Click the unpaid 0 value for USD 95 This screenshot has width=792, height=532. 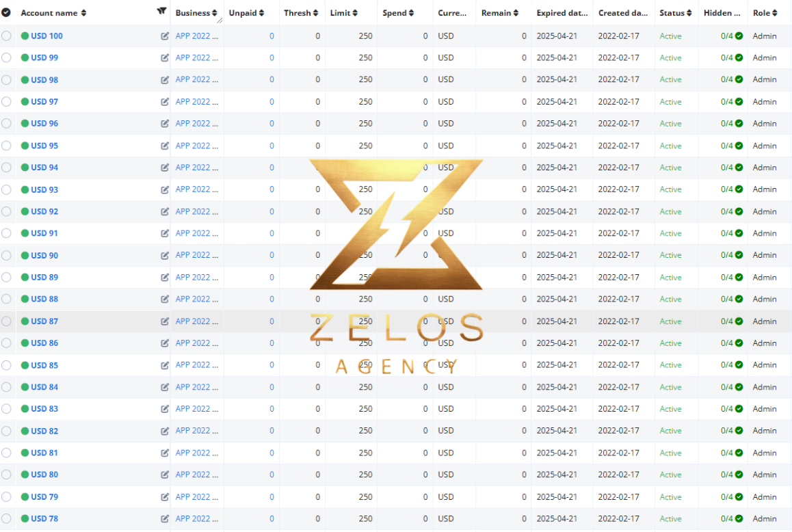point(272,146)
